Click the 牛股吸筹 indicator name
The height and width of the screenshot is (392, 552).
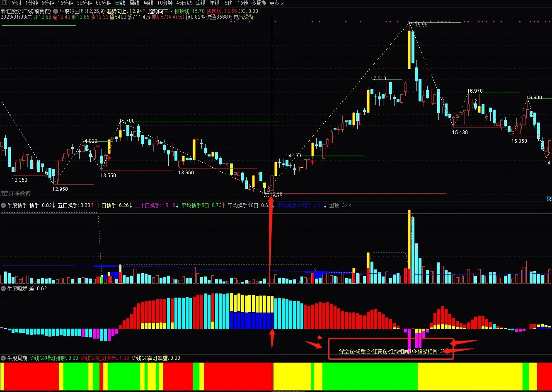click(x=17, y=289)
